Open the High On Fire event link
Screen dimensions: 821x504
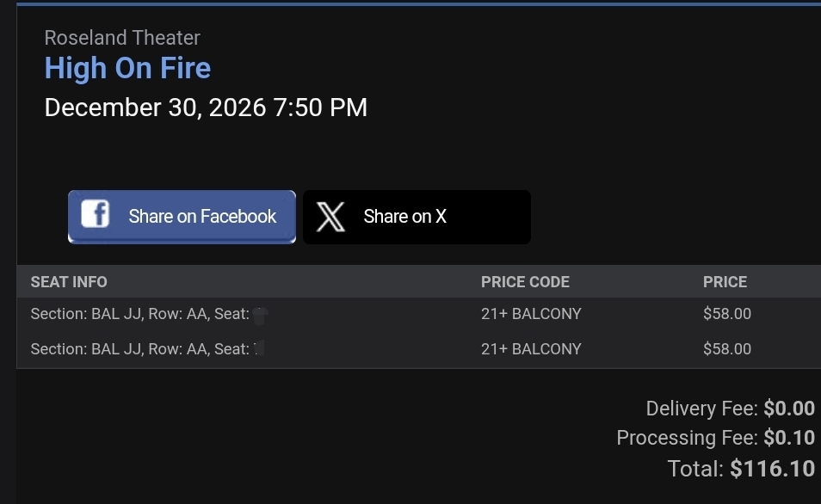pos(127,68)
